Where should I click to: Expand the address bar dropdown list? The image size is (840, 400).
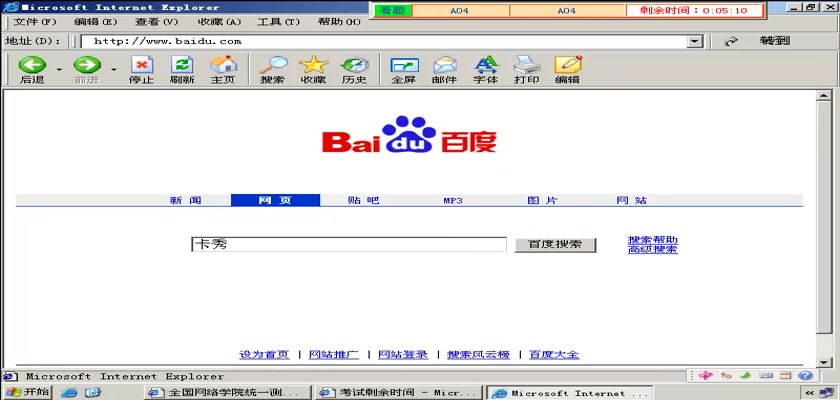(x=695, y=42)
